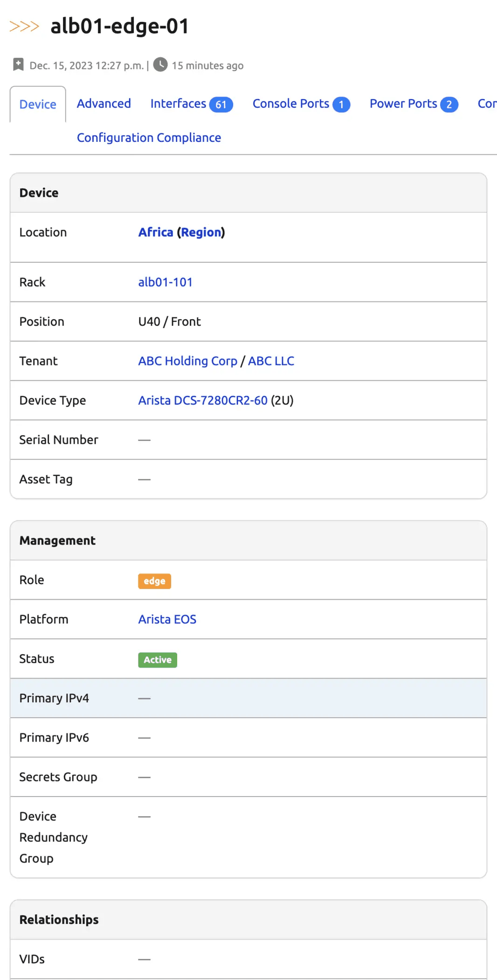
Task: Click the Console Ports count badge
Action: coord(341,105)
